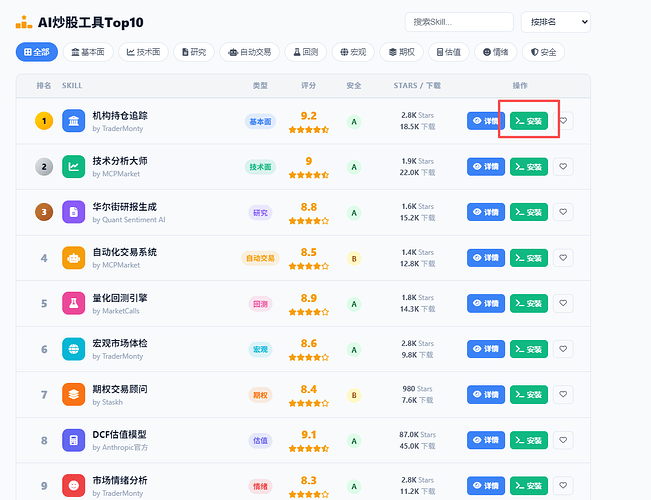Select the 基本面 filter tab

click(x=88, y=52)
